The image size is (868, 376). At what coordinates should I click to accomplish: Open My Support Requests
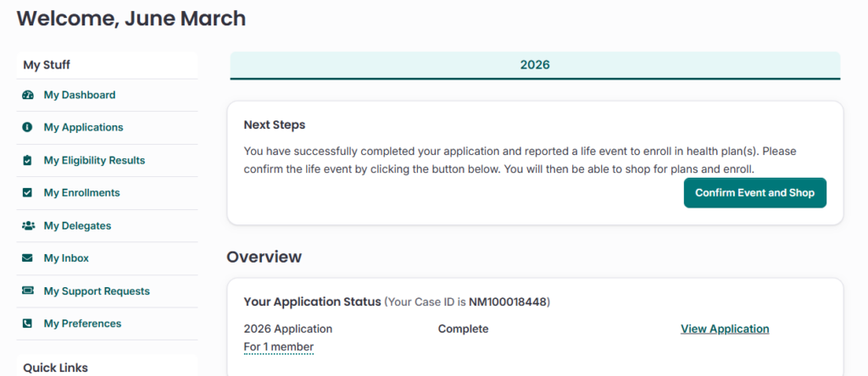[97, 291]
